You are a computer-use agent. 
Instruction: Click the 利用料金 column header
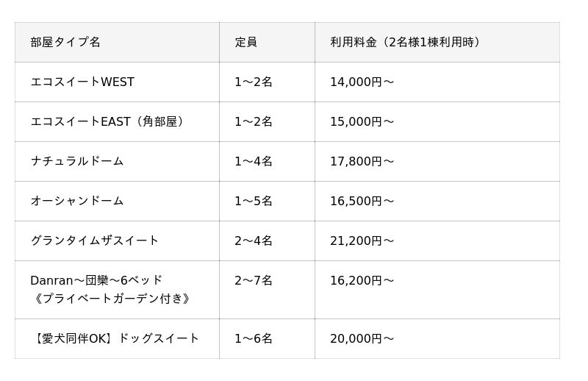405,42
